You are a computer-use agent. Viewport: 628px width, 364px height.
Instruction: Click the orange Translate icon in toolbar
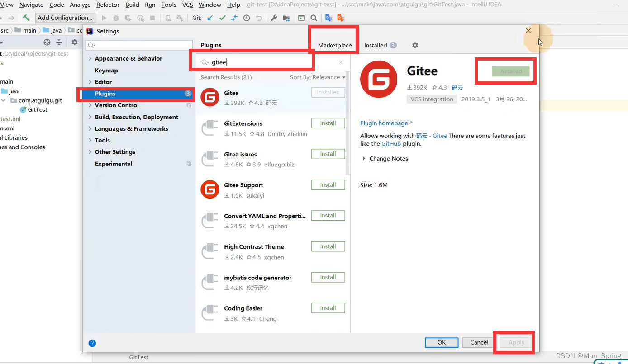click(341, 18)
